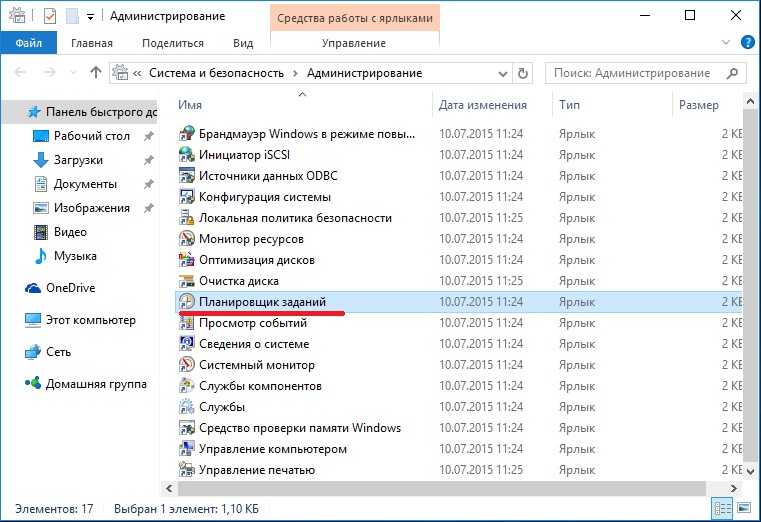This screenshot has height=522, width=761.
Task: Sort by Дата изменения column header
Action: pos(482,105)
